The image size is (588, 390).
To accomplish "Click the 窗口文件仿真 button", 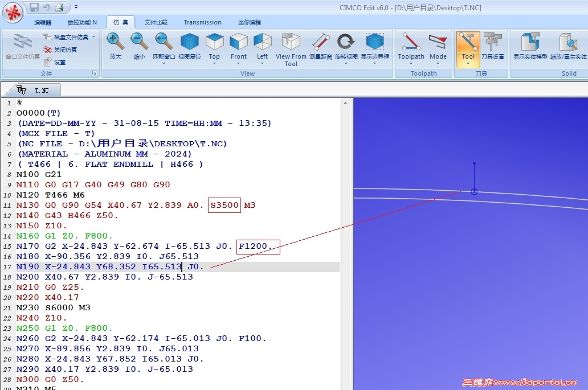I will (22, 47).
